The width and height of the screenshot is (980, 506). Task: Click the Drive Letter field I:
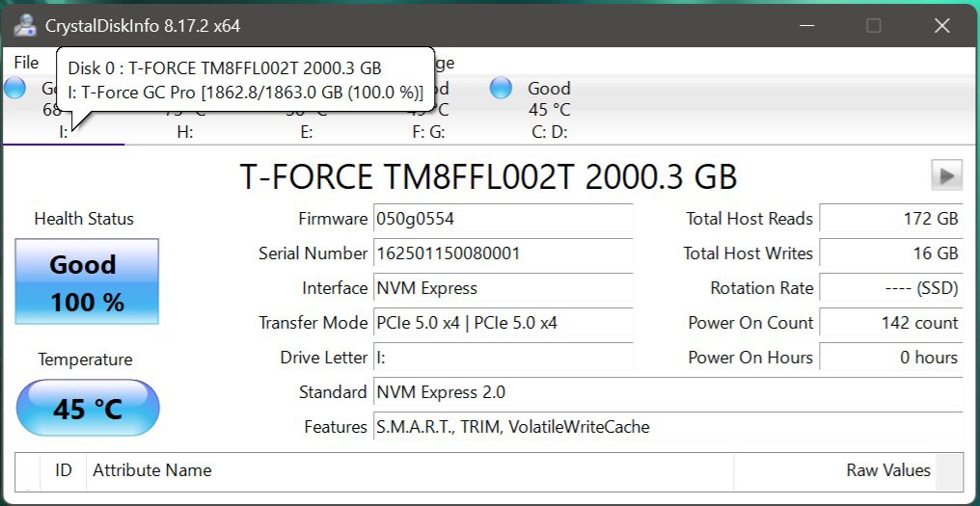click(x=504, y=358)
